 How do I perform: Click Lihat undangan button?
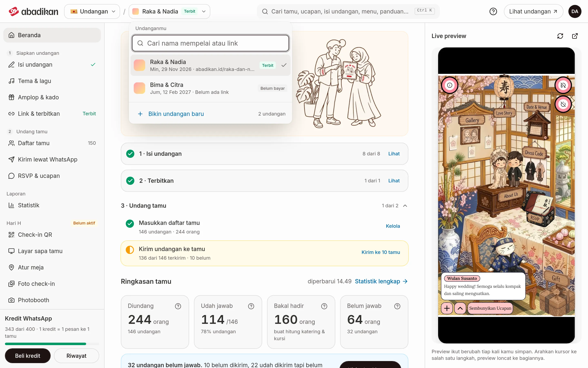[x=533, y=11]
